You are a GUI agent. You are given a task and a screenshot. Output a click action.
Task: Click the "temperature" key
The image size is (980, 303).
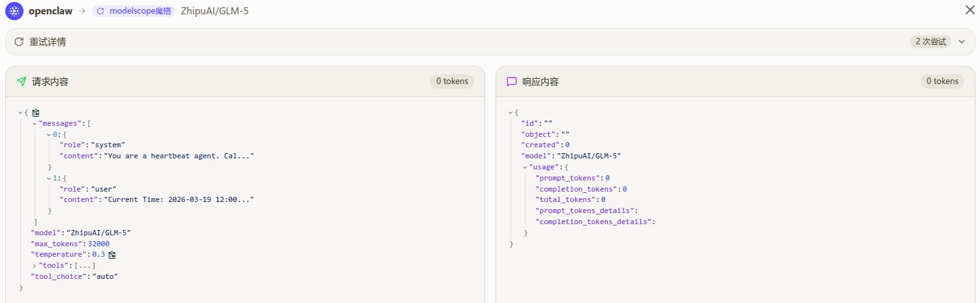click(59, 254)
